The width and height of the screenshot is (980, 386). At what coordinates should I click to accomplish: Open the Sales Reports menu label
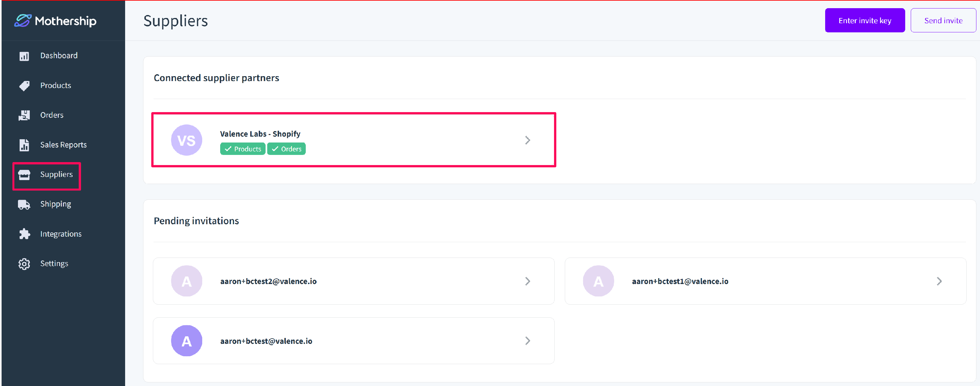63,145
